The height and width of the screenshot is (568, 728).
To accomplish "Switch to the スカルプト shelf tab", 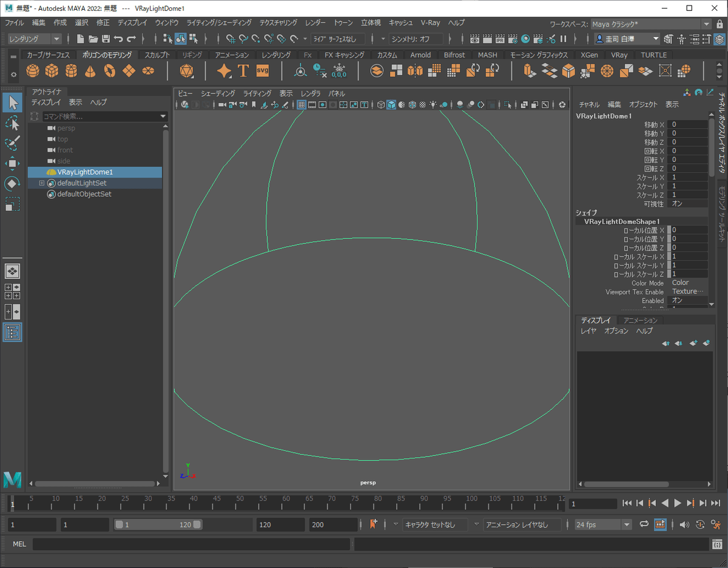I will click(x=157, y=55).
